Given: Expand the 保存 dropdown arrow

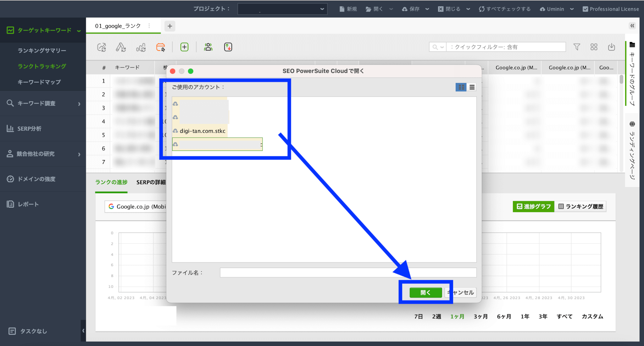Looking at the screenshot, I should click(x=427, y=9).
